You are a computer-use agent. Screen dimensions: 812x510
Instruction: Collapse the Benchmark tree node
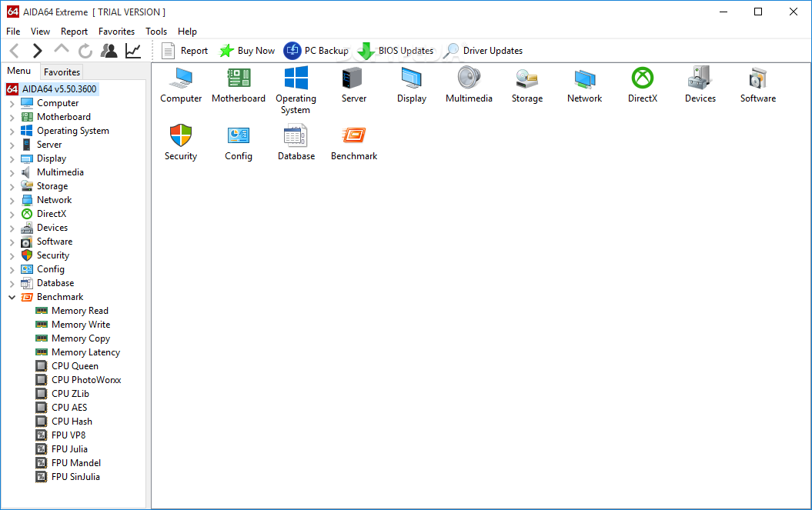12,297
